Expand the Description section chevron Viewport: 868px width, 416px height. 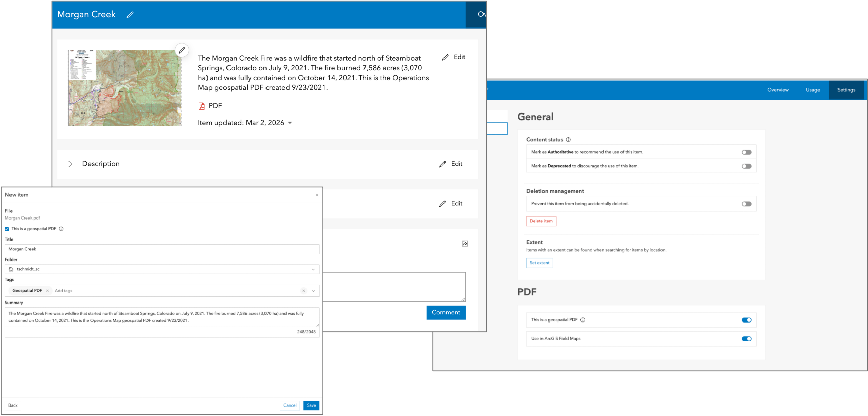point(71,164)
